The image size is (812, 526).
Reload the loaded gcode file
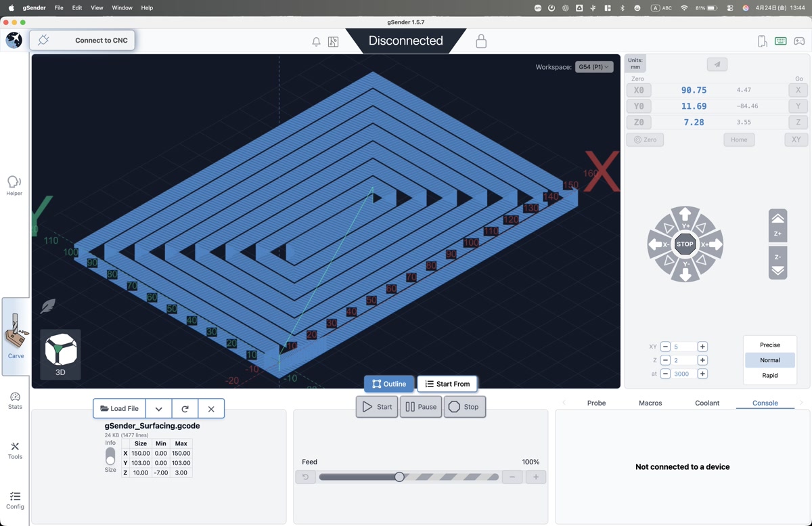click(x=185, y=409)
